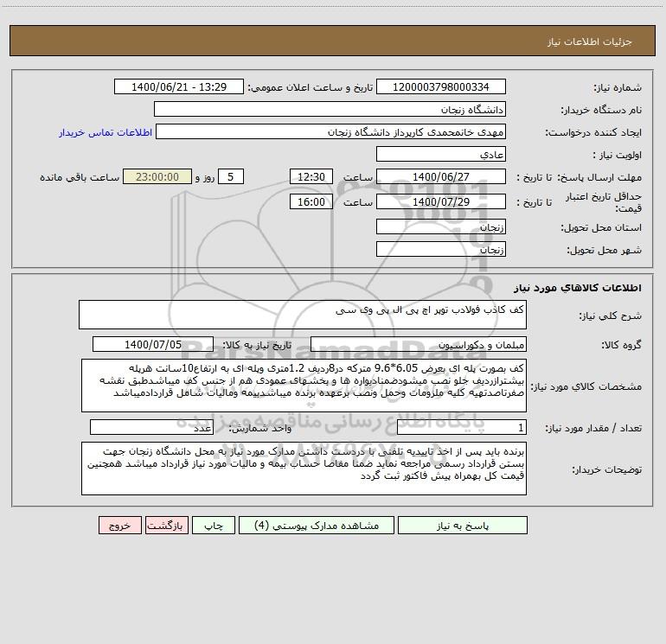
Task: Click the requester field 'مهدی خانمحمدی کارپرداز'
Action: click(x=330, y=131)
